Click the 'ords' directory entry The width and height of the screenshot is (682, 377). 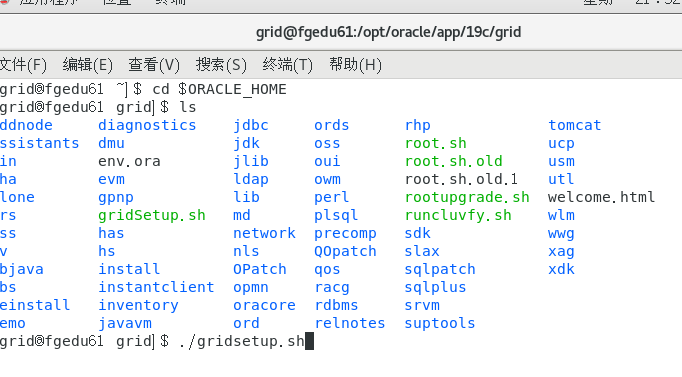[x=332, y=125]
